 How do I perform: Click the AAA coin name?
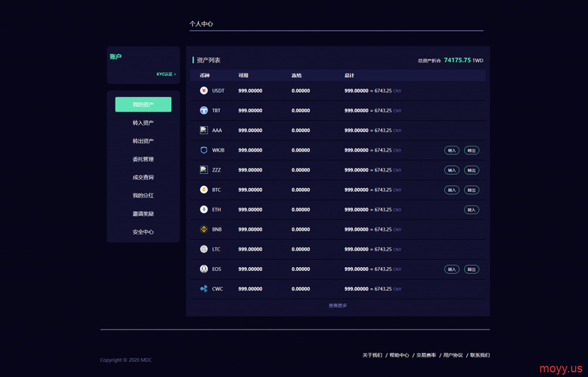217,130
